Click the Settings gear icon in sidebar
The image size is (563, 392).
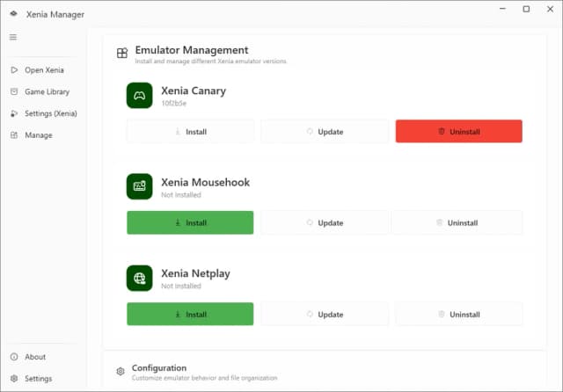[14, 378]
